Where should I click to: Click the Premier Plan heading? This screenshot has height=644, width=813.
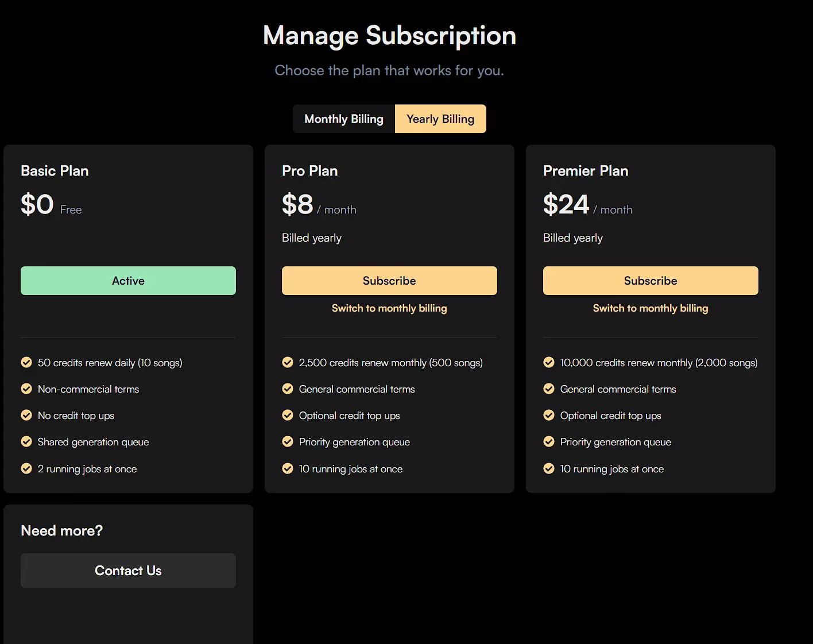586,170
